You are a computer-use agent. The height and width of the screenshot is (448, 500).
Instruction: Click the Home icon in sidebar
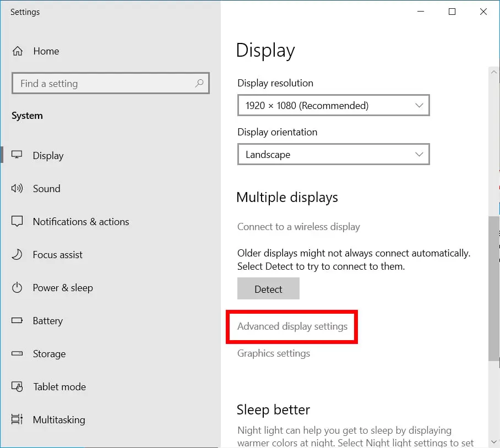point(18,51)
